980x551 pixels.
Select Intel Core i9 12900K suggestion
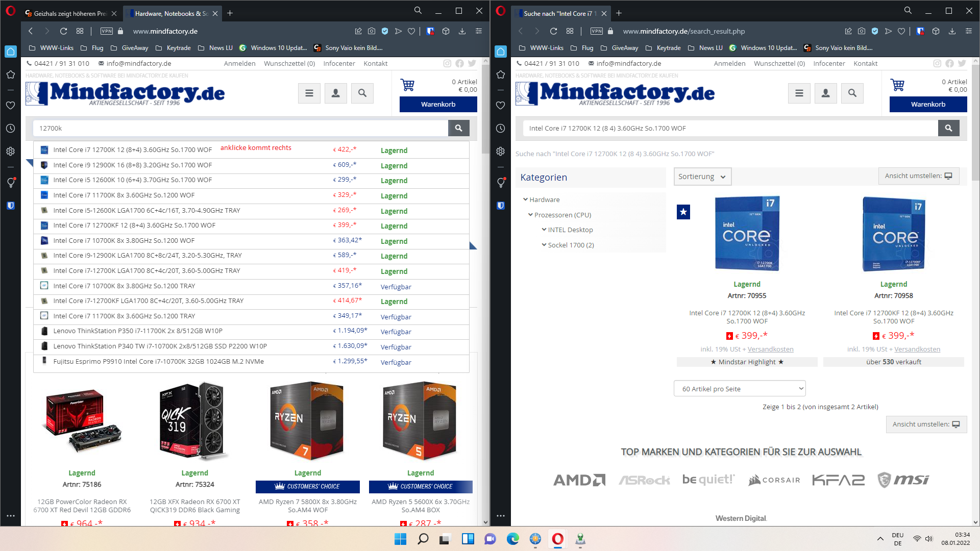coord(132,165)
